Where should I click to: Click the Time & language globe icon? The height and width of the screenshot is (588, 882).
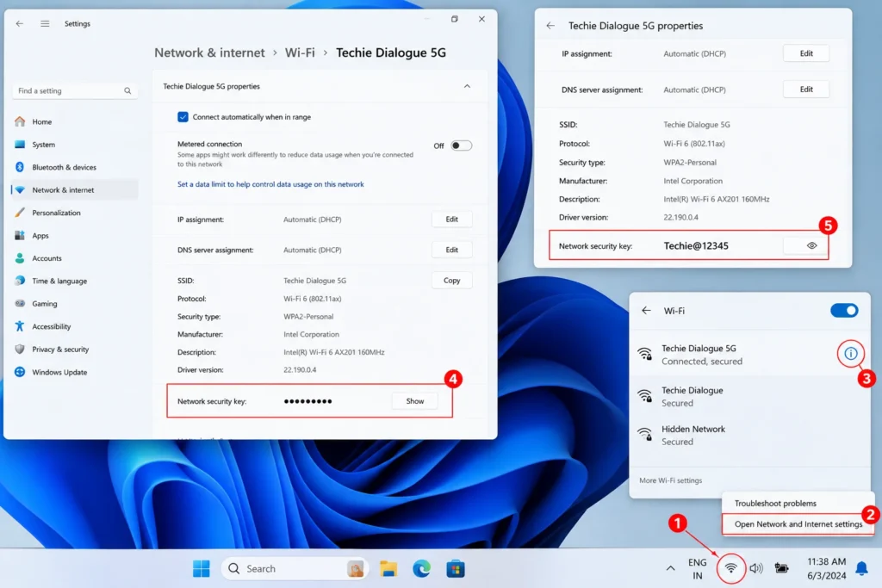(x=20, y=281)
